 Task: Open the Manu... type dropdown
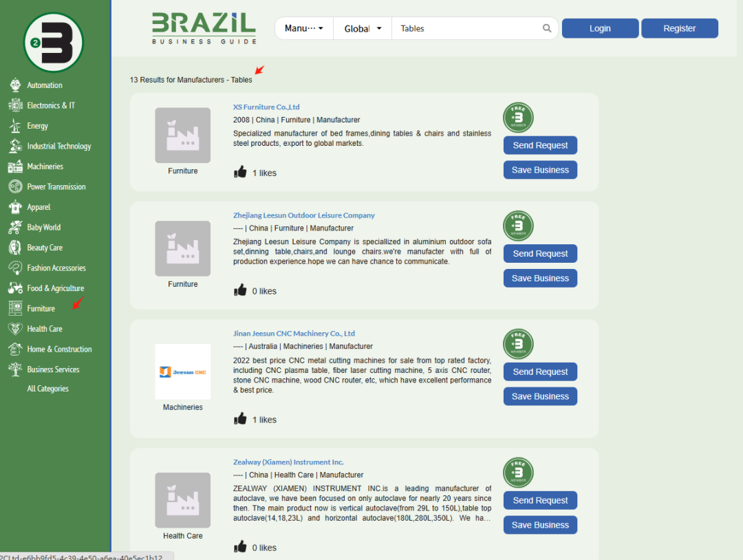(304, 28)
